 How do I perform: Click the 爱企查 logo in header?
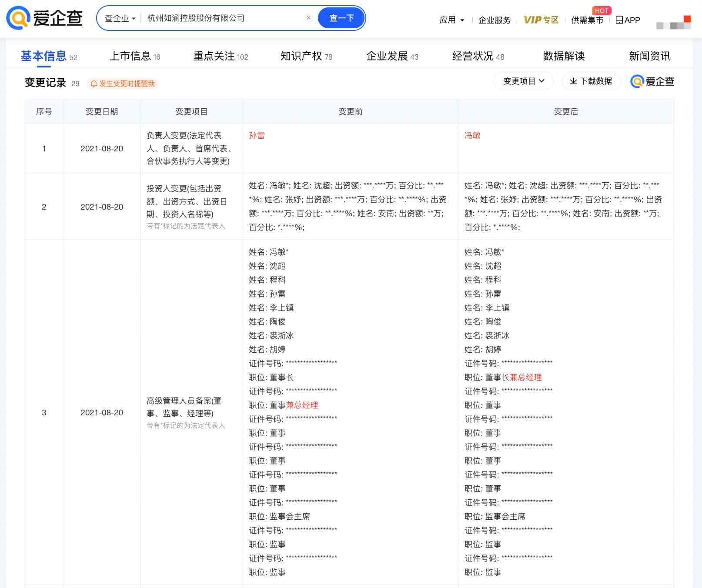pyautogui.click(x=44, y=18)
